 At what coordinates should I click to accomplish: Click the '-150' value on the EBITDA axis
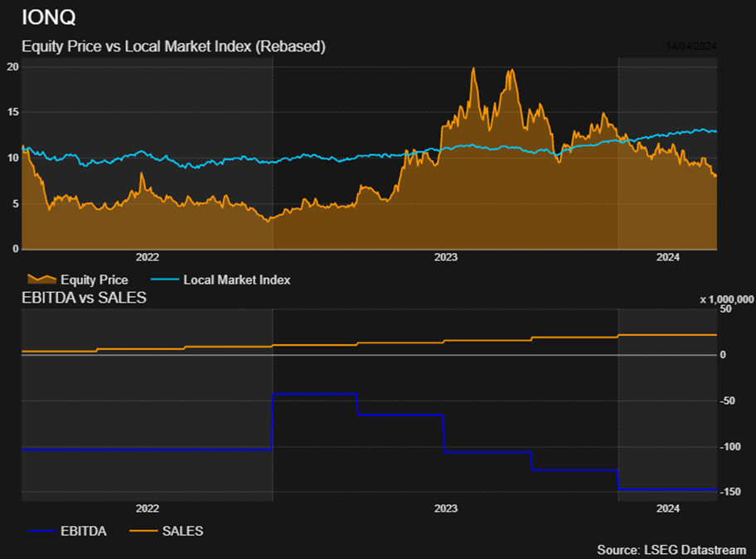point(730,492)
